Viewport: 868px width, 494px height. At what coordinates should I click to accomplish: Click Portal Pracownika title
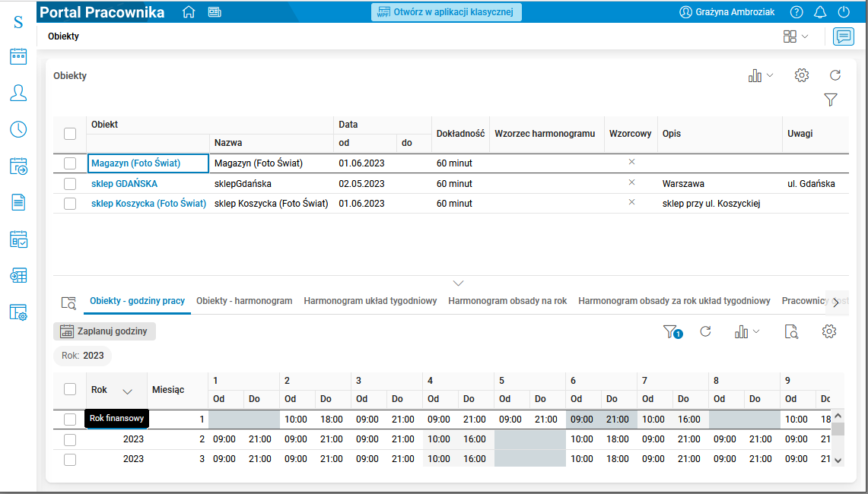pyautogui.click(x=103, y=12)
